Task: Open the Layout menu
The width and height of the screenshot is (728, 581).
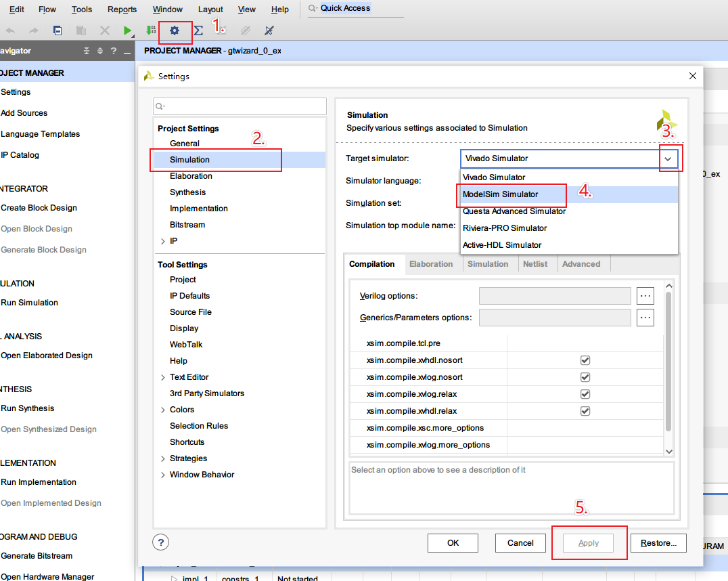Action: pyautogui.click(x=210, y=9)
